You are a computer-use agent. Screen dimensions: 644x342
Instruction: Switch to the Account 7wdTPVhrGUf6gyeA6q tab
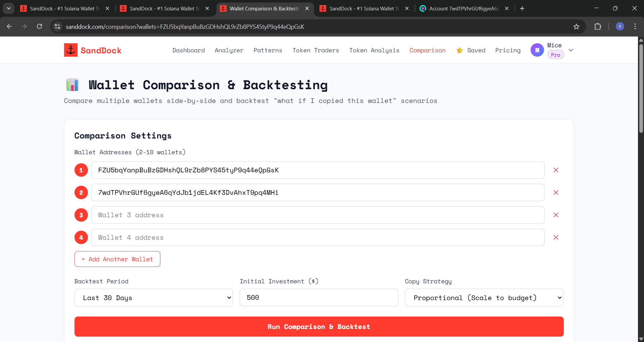(x=464, y=8)
